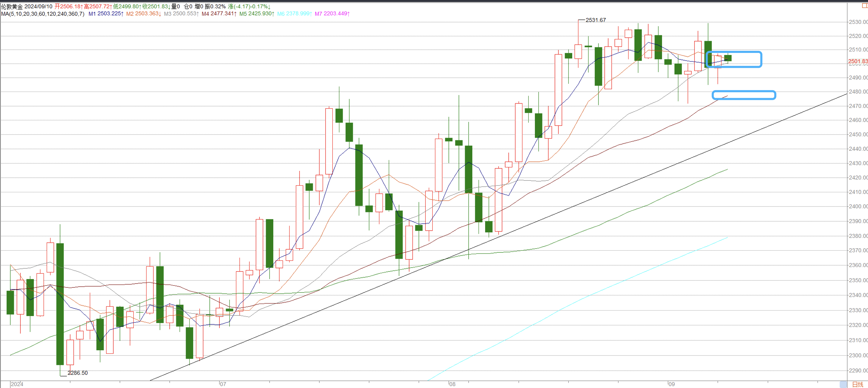Click the red current price tag 2501.83
Viewport: 868px width, 388px height.
click(x=858, y=61)
